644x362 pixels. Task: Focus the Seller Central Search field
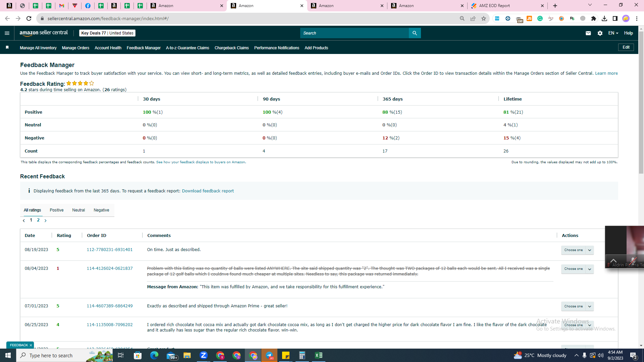(x=355, y=33)
